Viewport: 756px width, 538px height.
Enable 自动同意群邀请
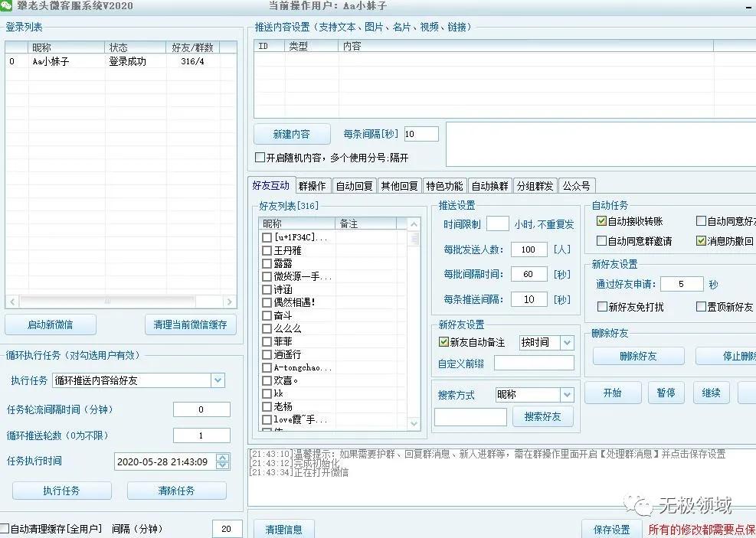(x=601, y=240)
